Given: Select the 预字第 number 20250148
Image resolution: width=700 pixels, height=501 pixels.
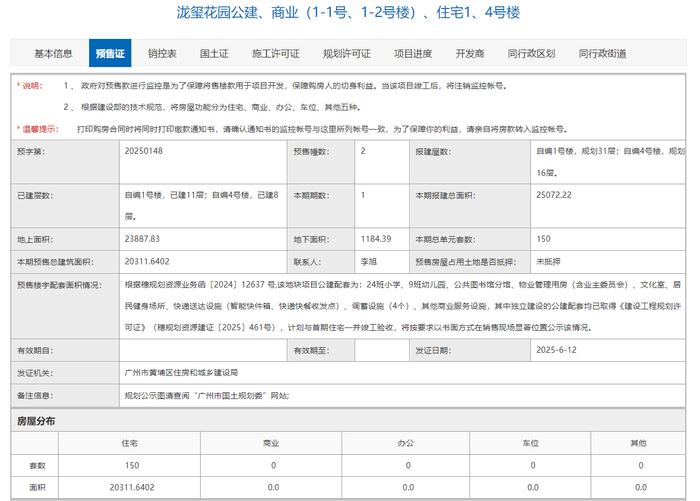Looking at the screenshot, I should (144, 151).
